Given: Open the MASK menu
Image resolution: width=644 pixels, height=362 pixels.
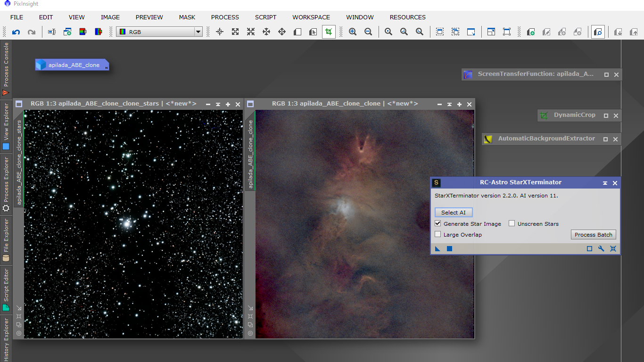Looking at the screenshot, I should pyautogui.click(x=187, y=17).
